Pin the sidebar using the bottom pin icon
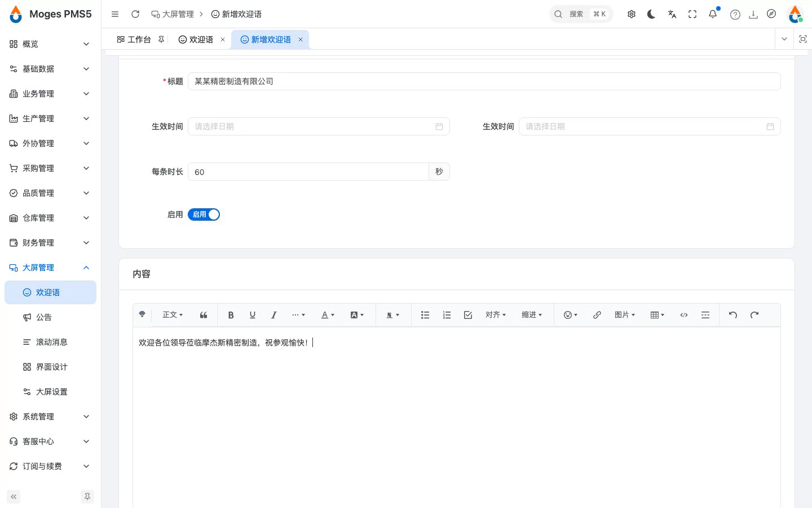The image size is (812, 508). pos(87,497)
